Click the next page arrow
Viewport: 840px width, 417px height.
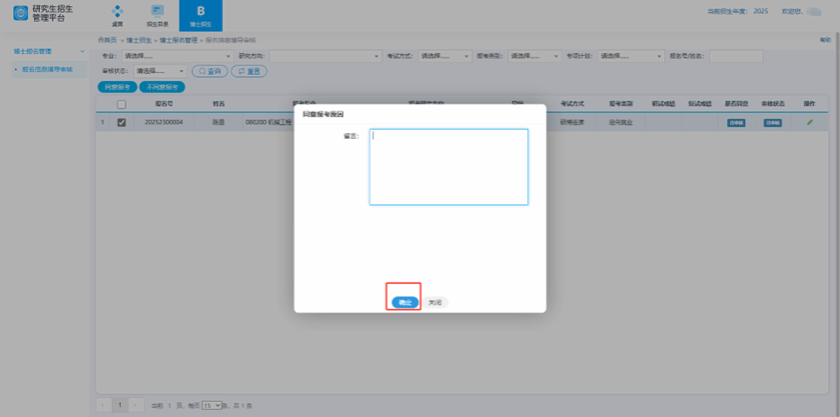[x=138, y=405]
